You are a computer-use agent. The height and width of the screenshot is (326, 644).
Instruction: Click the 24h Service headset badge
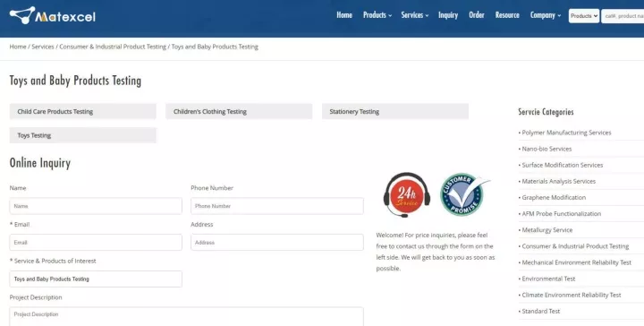coord(407,195)
